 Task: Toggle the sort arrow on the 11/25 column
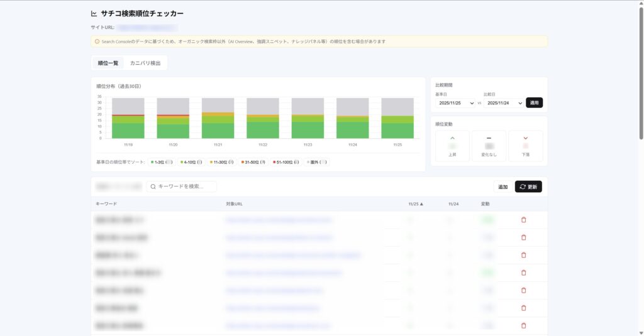[421, 204]
